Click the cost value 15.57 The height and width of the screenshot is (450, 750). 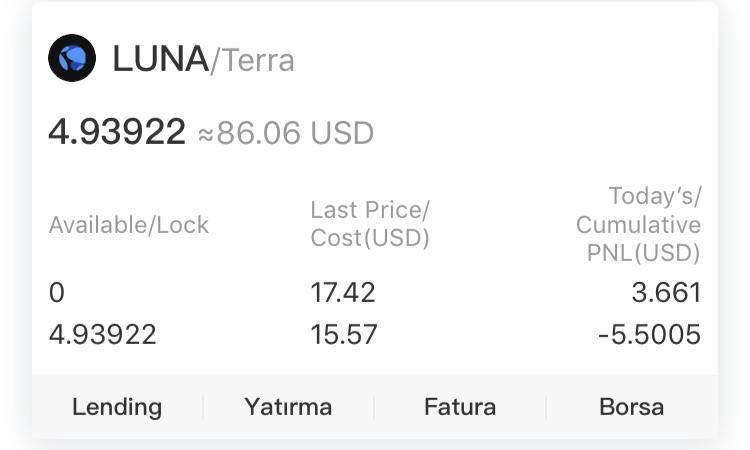point(344,334)
